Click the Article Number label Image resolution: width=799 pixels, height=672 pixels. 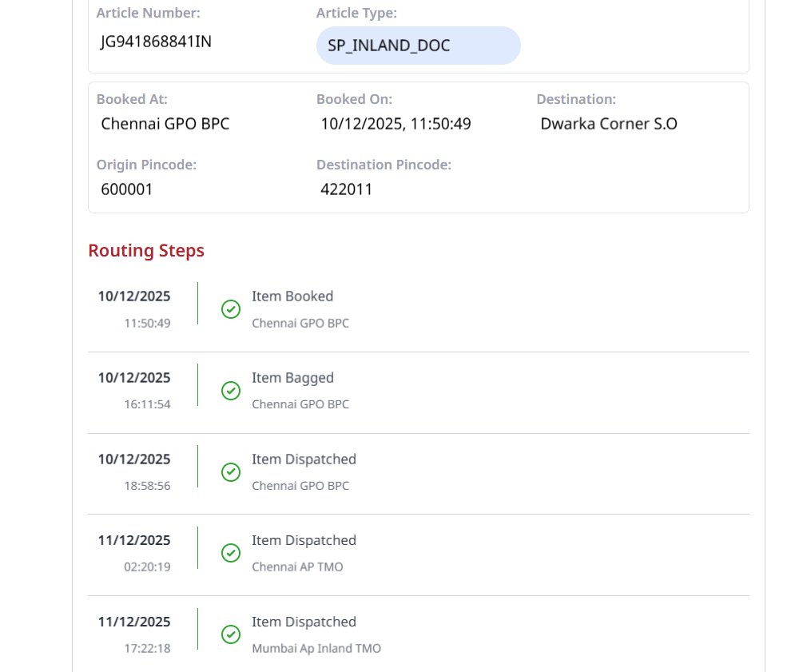pyautogui.click(x=149, y=13)
